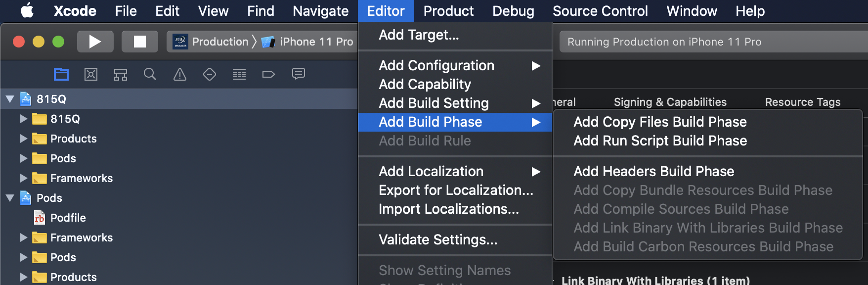Choose Validate Settings...

[x=455, y=239]
